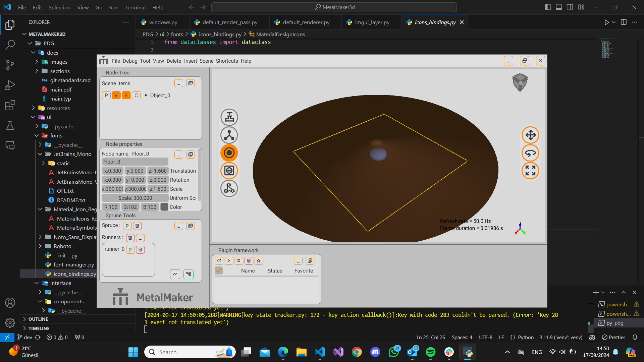Open the gray Color swatch picker

(x=164, y=207)
